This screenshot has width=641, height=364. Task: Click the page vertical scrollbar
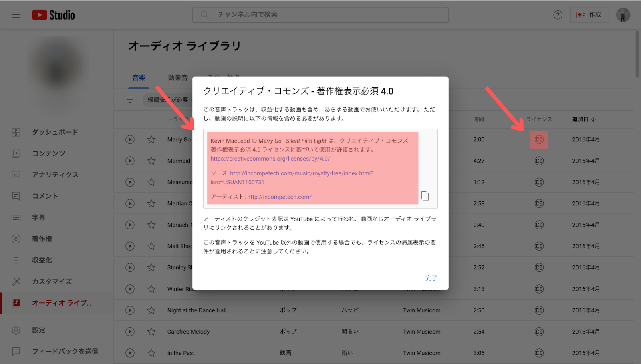point(637,54)
